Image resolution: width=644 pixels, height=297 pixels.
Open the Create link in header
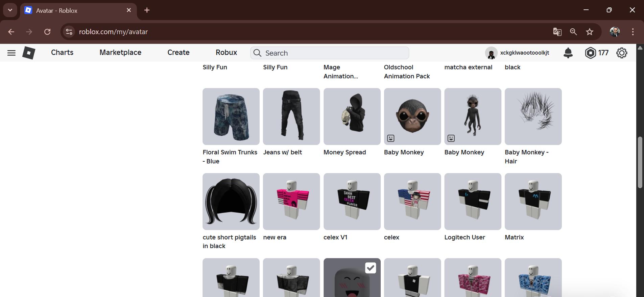pyautogui.click(x=178, y=53)
